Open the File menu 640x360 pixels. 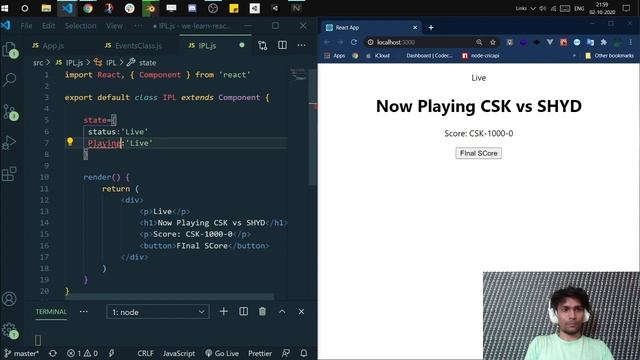click(x=26, y=26)
